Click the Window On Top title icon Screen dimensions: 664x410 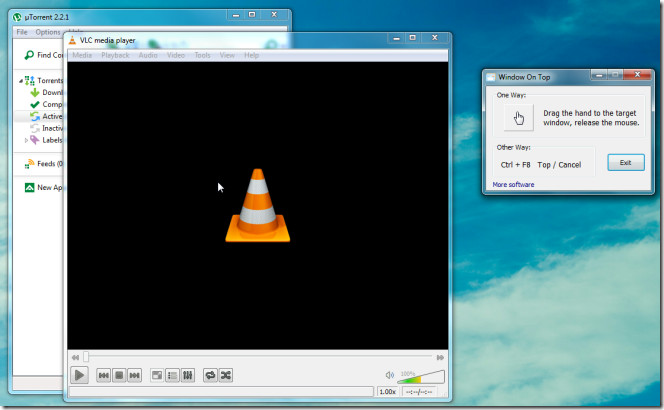click(x=491, y=77)
